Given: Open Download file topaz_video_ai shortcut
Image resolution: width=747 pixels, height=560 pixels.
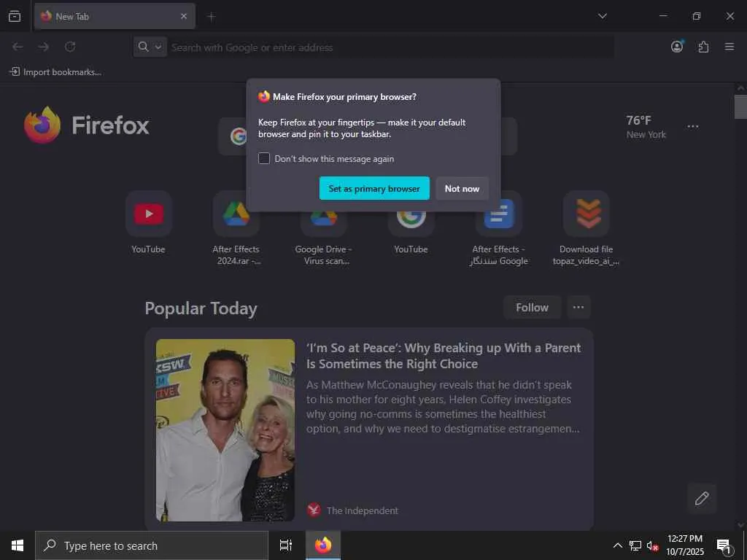Looking at the screenshot, I should tap(587, 228).
